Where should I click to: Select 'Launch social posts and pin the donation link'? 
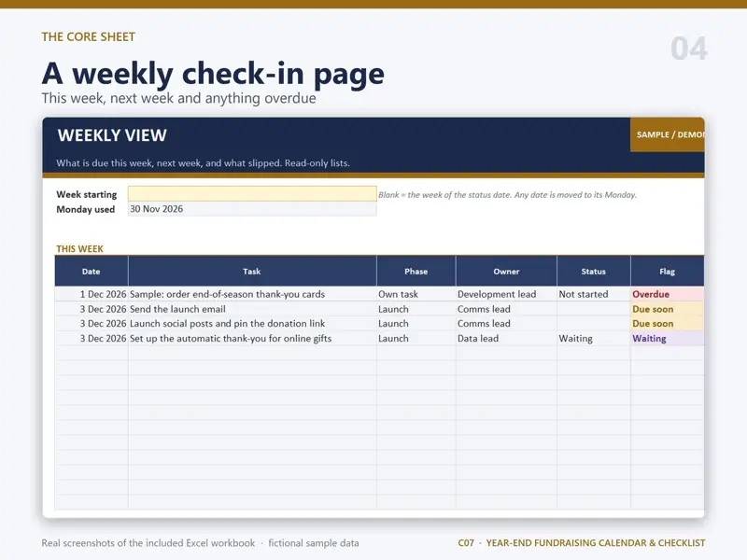pos(252,324)
